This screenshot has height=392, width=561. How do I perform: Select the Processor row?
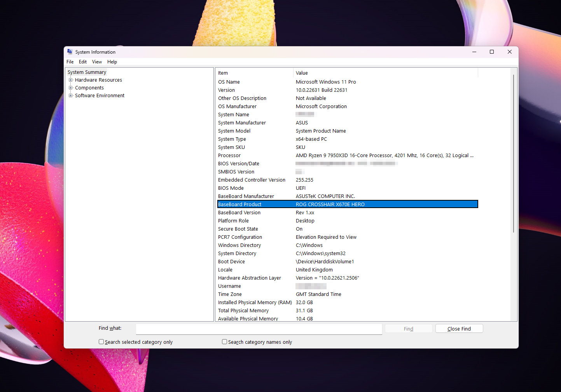coord(347,156)
